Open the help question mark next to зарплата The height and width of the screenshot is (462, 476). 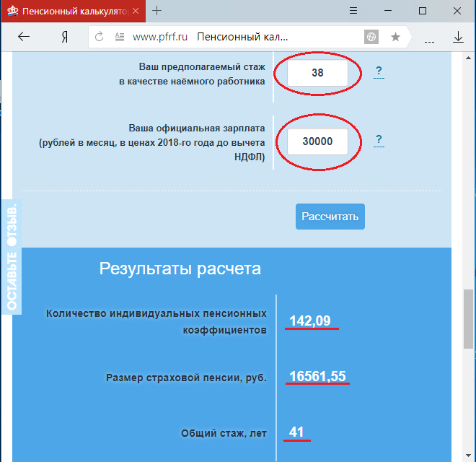click(x=379, y=141)
